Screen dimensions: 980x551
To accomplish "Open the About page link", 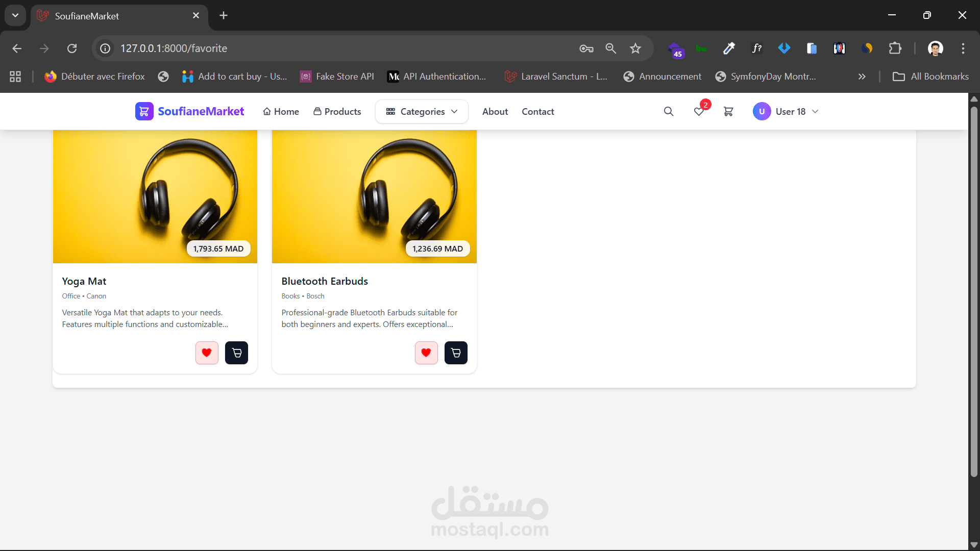I will click(495, 111).
